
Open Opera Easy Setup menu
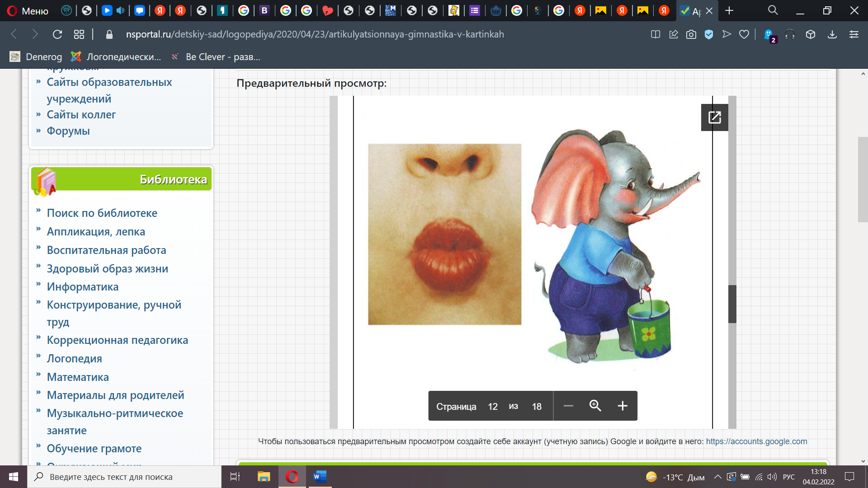point(854,34)
